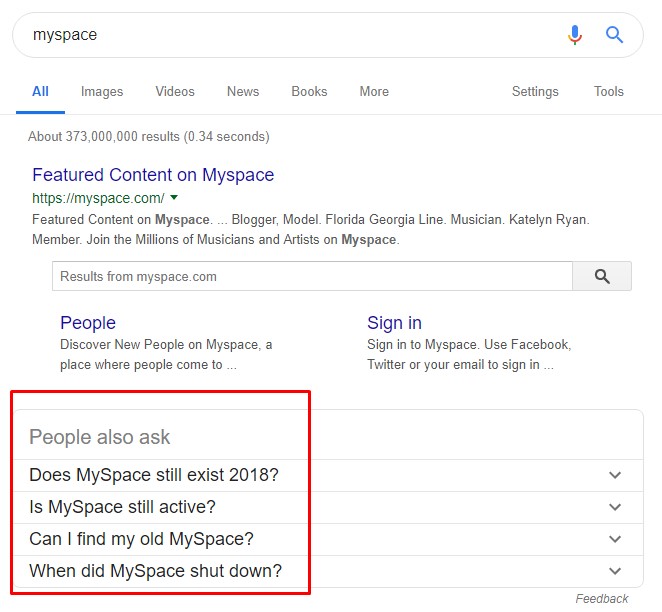Open the More search categories menu

click(374, 91)
